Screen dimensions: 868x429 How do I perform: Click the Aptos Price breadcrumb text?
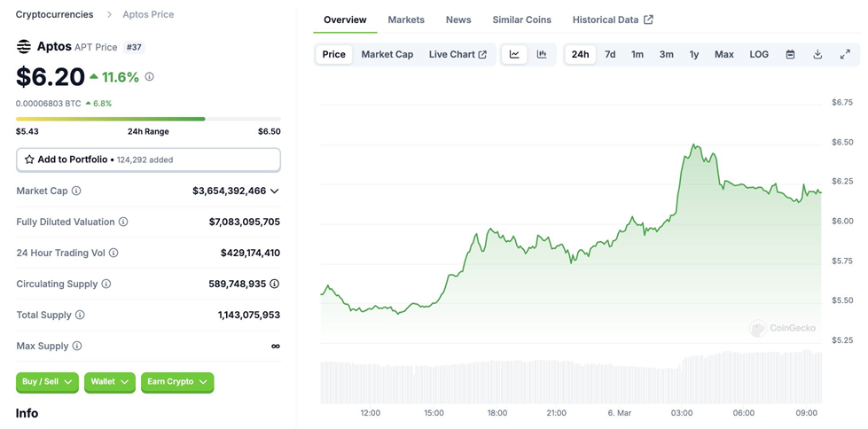point(148,14)
